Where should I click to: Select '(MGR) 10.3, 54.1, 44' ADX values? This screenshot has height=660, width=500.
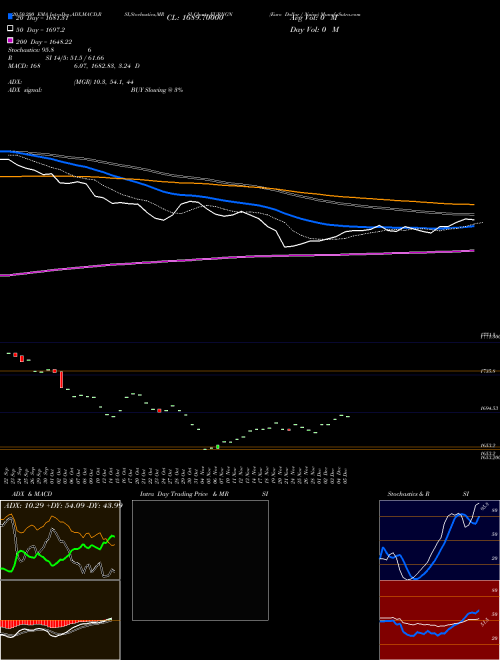coord(104,82)
